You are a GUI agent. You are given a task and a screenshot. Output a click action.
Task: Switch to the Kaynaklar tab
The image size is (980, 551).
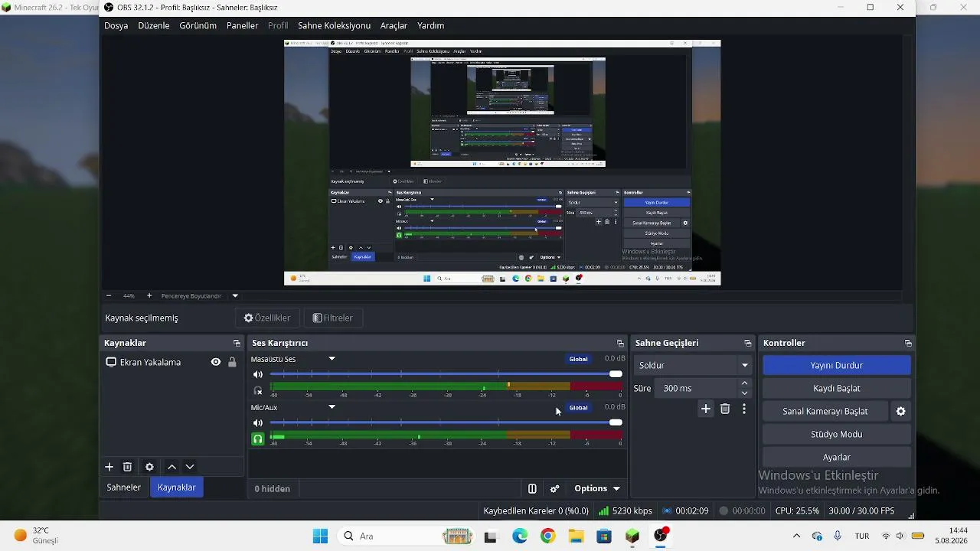177,487
